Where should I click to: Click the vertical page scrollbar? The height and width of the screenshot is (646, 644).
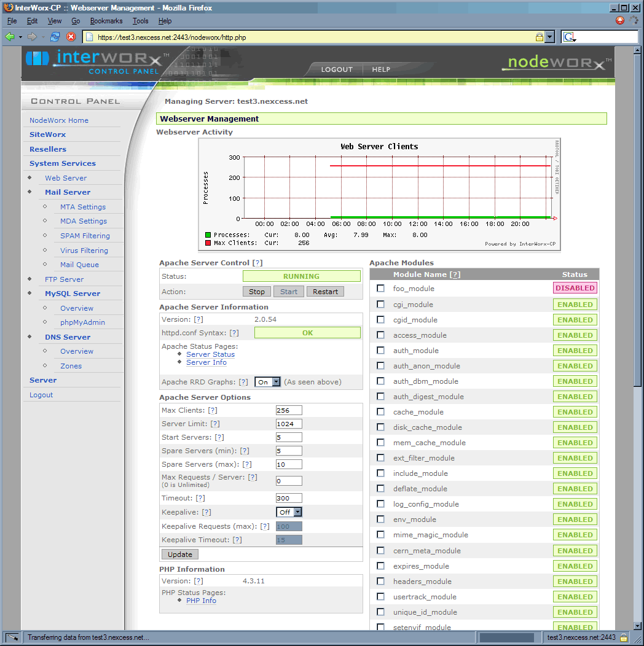click(x=637, y=307)
